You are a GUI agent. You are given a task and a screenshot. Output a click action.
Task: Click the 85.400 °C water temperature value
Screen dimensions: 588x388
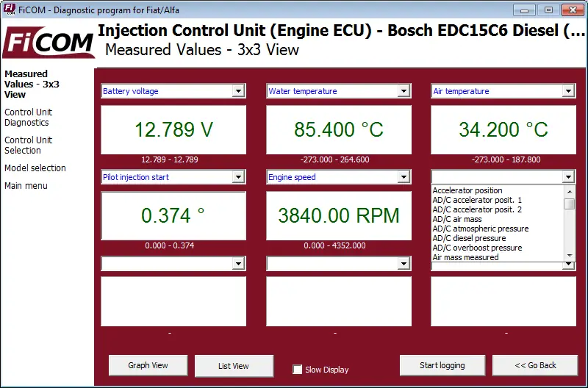[339, 130]
